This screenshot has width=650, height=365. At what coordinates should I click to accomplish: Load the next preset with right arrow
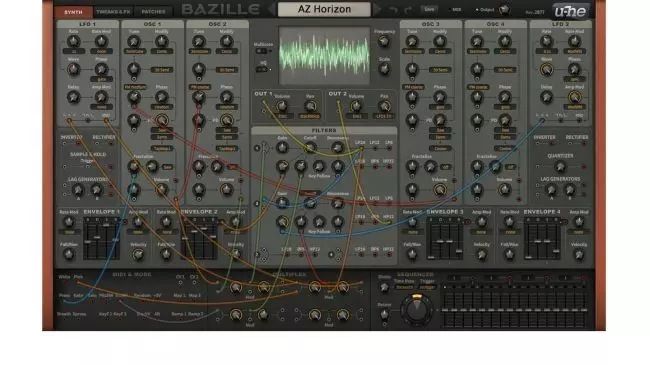point(377,9)
